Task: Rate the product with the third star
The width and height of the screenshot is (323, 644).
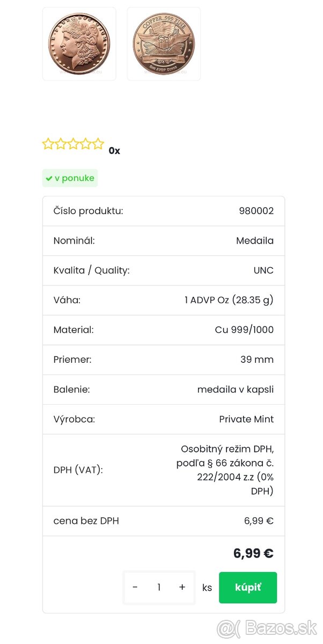Action: (x=73, y=144)
